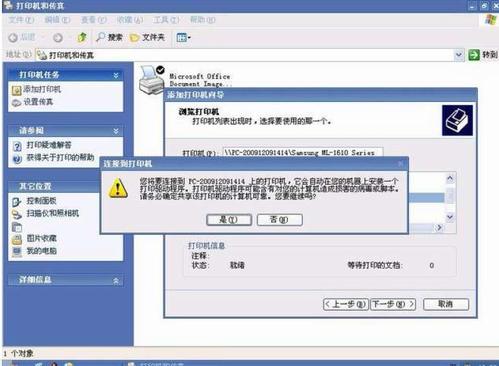
Task: Click 转到 (Go) button by address bar
Action: [x=483, y=55]
